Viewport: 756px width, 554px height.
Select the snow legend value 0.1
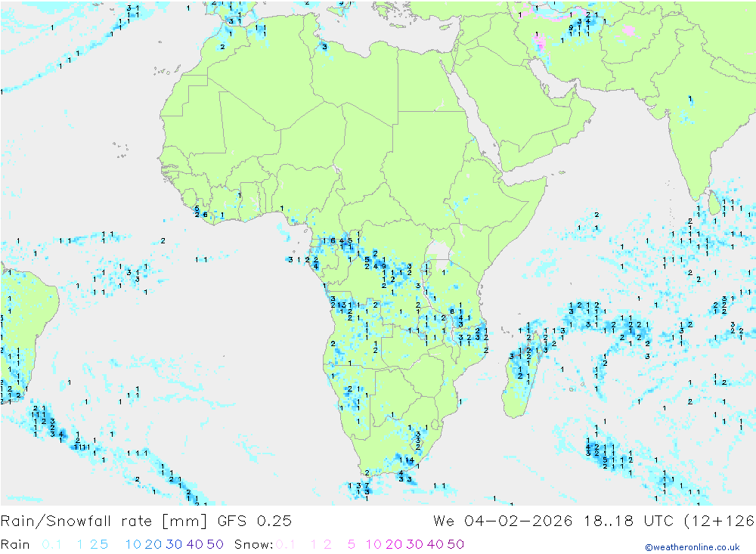[x=286, y=544]
